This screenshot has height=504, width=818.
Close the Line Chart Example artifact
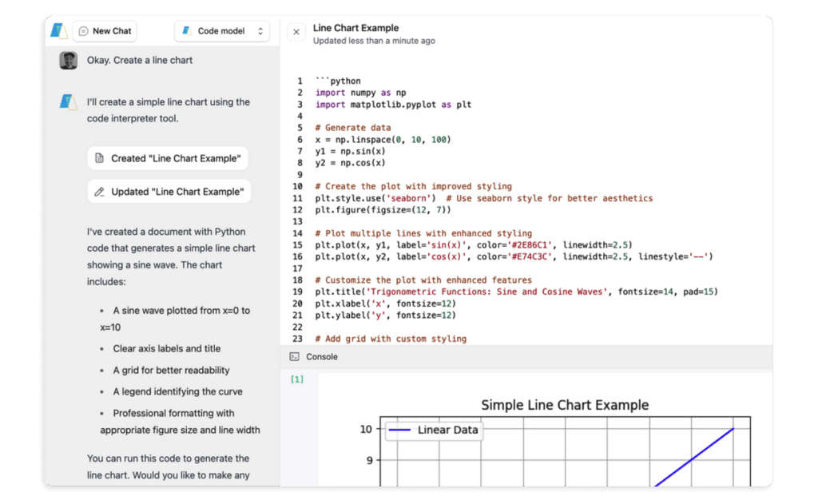(296, 31)
